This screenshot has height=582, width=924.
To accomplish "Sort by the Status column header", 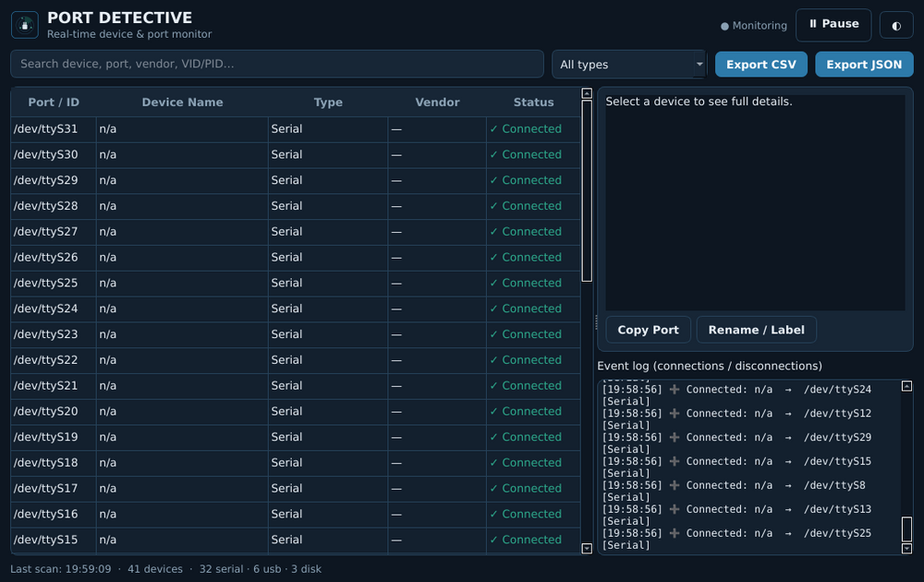I will (x=533, y=103).
